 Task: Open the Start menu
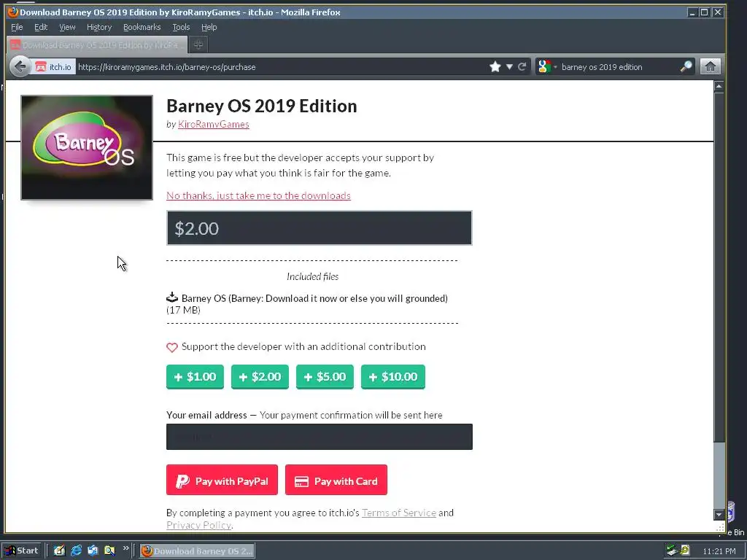[22, 551]
